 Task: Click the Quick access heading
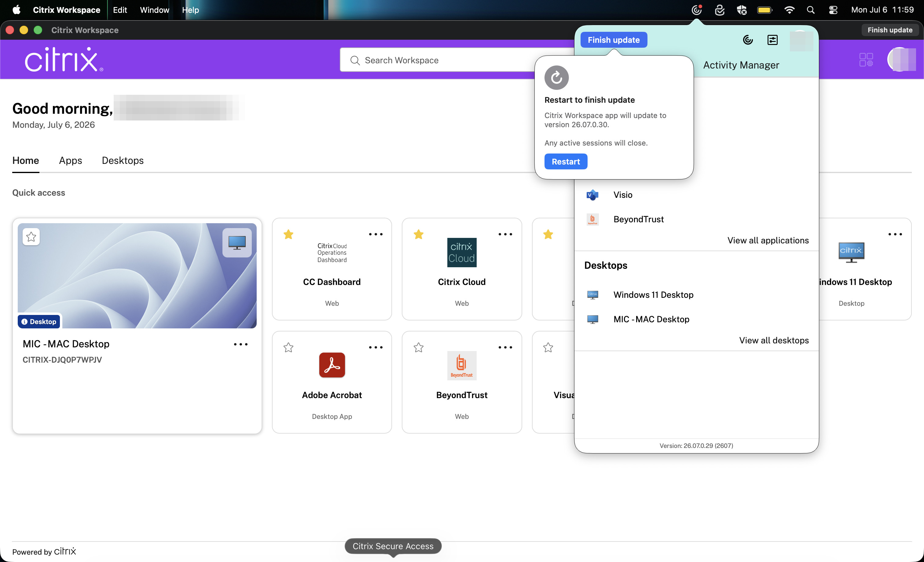click(x=38, y=192)
